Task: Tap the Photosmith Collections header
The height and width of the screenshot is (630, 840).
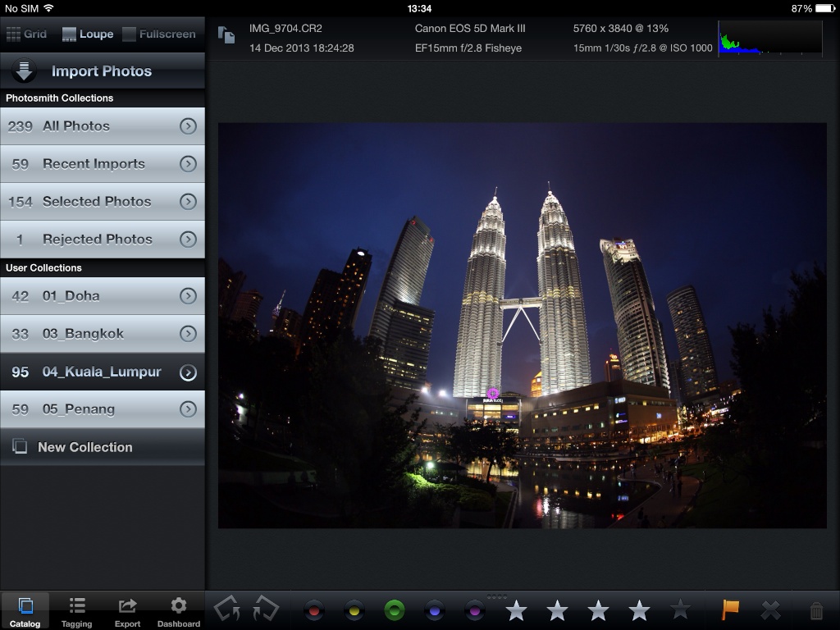Action: (59, 98)
